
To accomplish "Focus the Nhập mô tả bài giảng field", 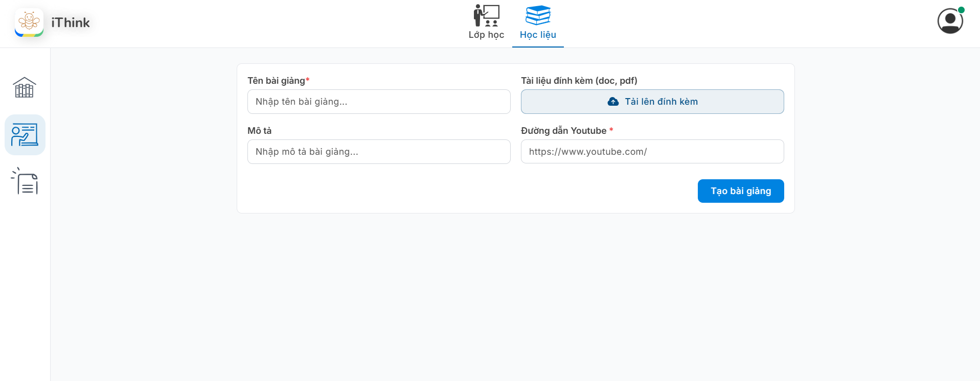I will click(x=379, y=152).
